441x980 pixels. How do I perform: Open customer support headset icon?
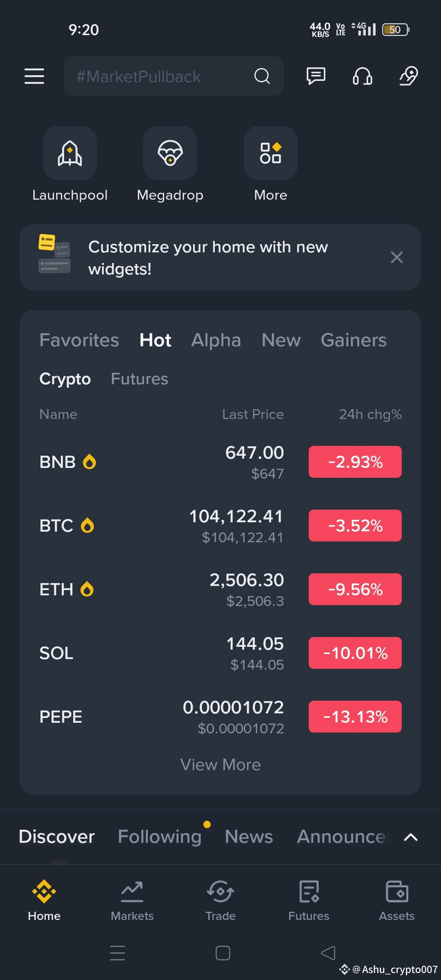point(362,76)
